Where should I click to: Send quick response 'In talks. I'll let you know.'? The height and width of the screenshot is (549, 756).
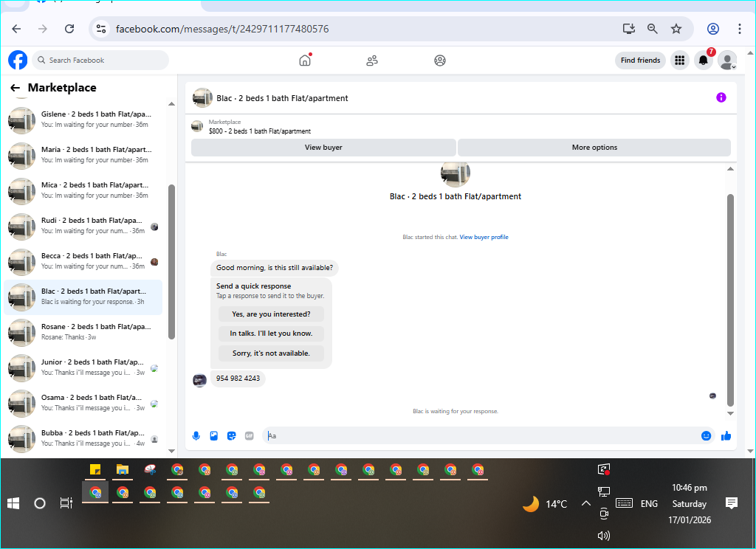coord(271,334)
